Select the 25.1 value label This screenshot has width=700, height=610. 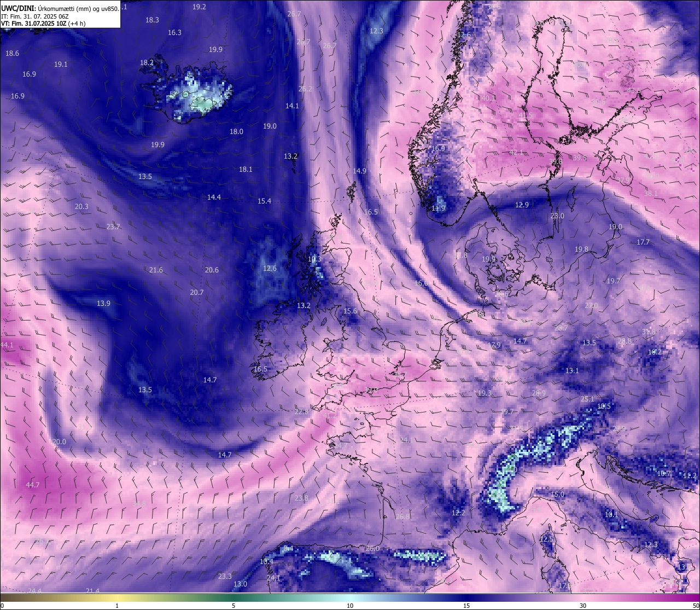[587, 399]
